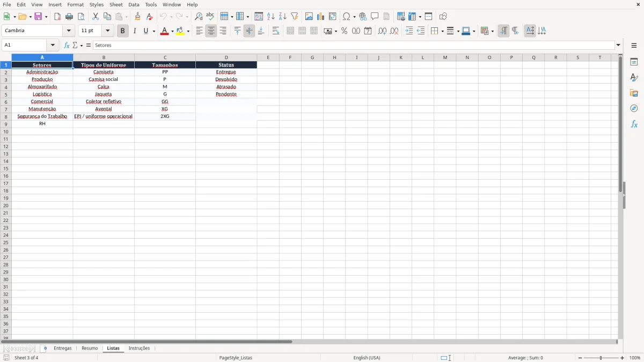This screenshot has width=644, height=362.
Task: Click English (USA) language in status bar
Action: pos(367,358)
